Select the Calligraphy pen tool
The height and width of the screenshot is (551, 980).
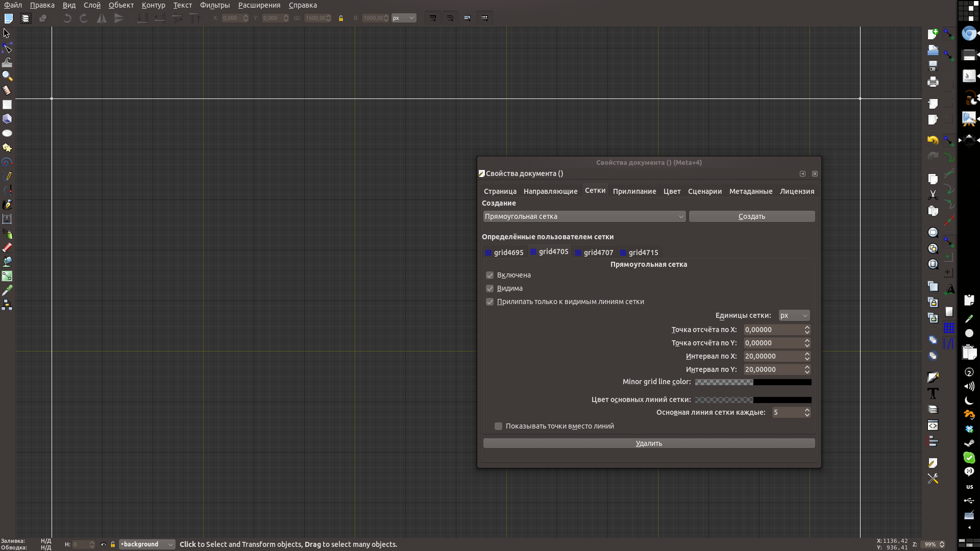pos(7,205)
